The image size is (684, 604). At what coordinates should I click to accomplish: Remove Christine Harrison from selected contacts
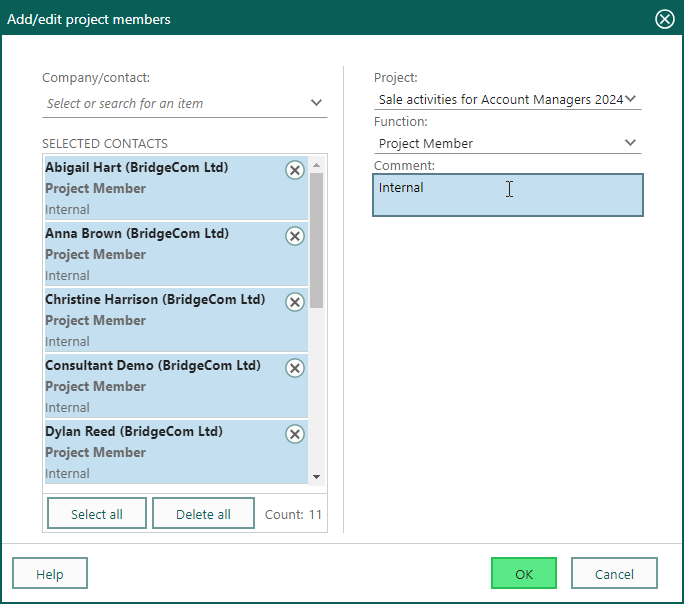click(x=295, y=302)
